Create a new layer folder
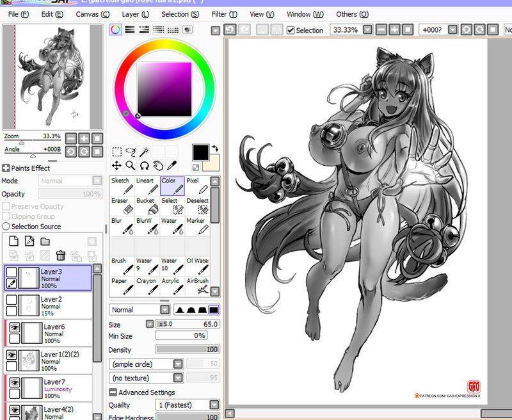The height and width of the screenshot is (420, 512). [x=45, y=241]
